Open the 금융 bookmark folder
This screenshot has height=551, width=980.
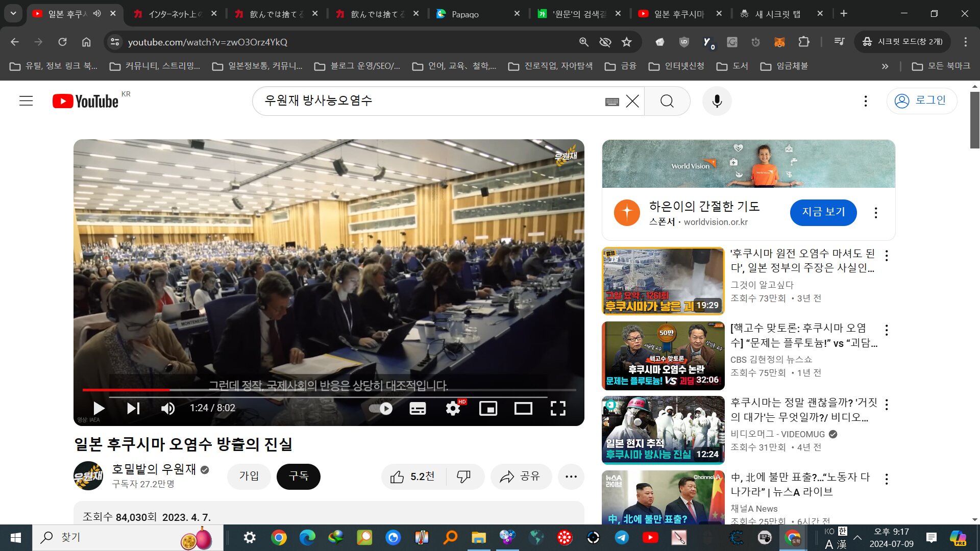[621, 66]
